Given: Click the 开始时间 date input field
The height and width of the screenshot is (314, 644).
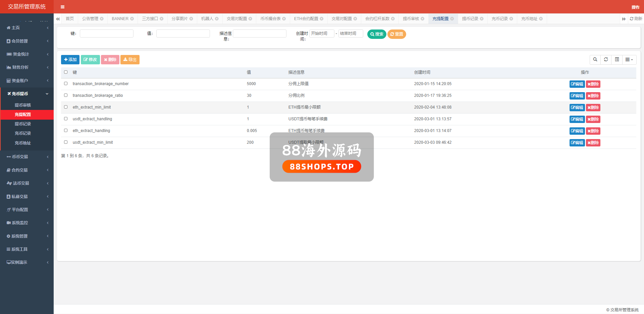Looking at the screenshot, I should [x=321, y=34].
